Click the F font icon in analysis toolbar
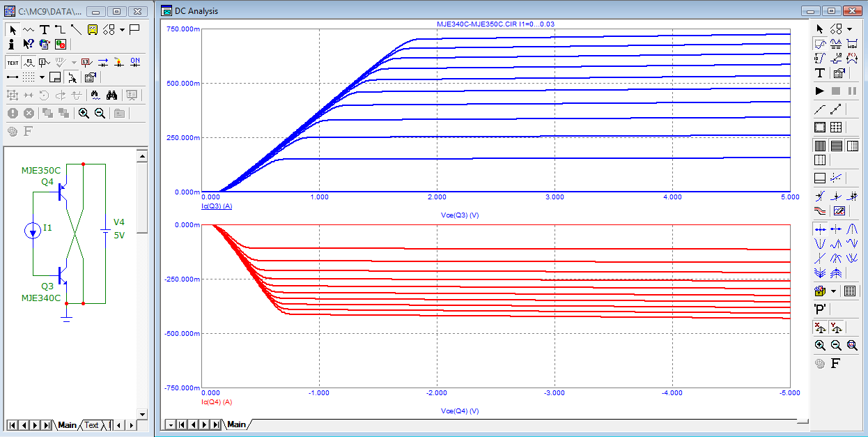This screenshot has height=437, width=868. point(835,362)
